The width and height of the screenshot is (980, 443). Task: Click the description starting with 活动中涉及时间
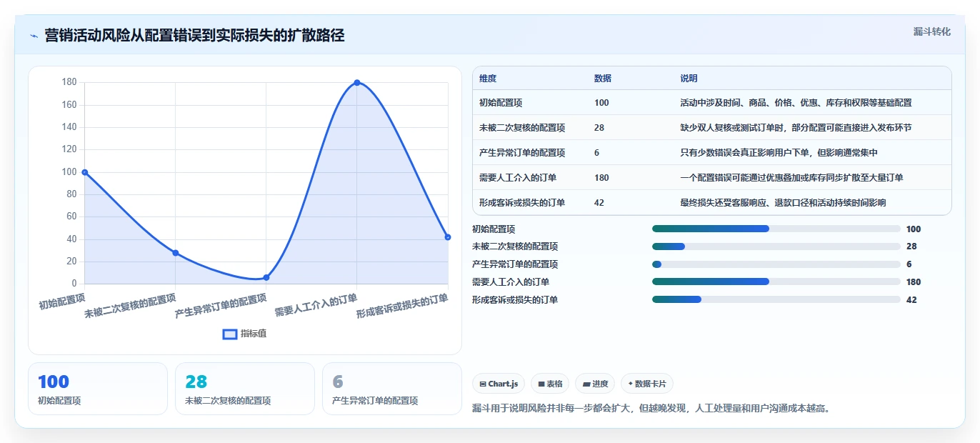796,103
